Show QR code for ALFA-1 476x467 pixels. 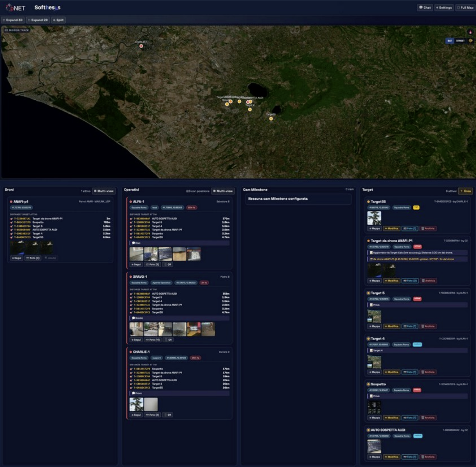[168, 264]
